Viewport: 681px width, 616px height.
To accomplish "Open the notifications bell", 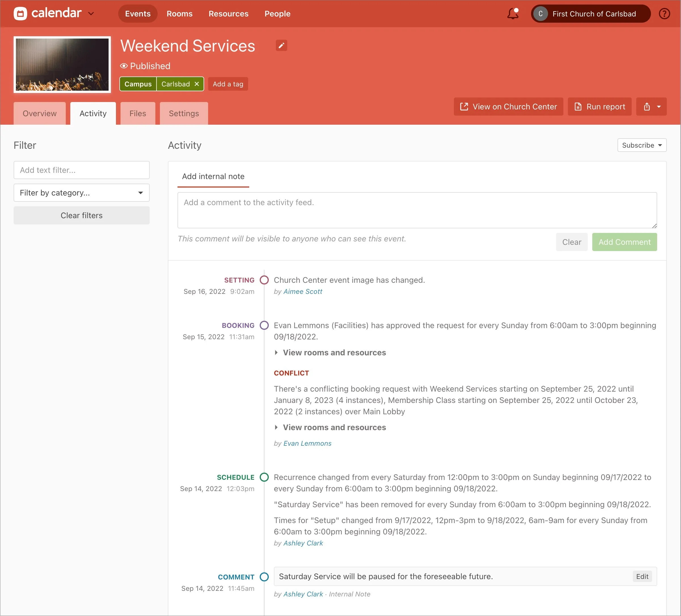I will point(512,14).
